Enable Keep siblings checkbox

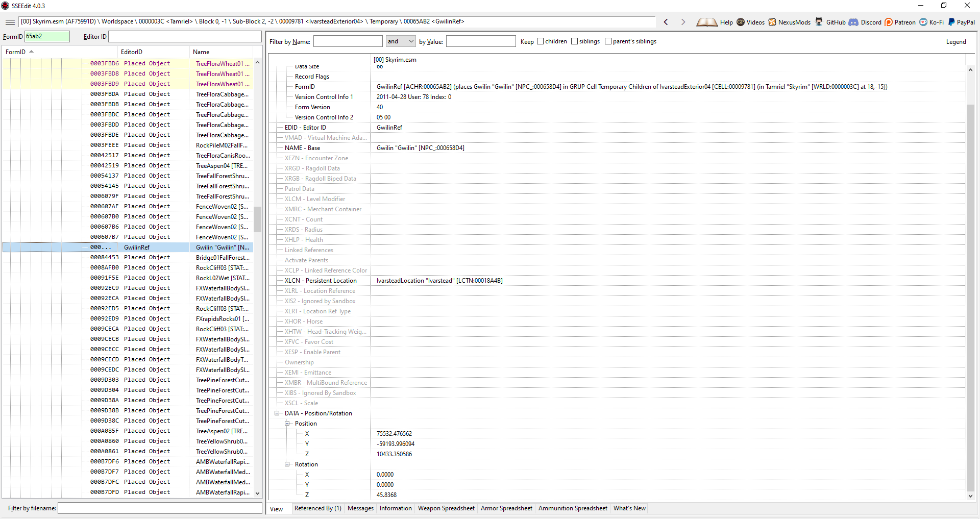click(574, 41)
